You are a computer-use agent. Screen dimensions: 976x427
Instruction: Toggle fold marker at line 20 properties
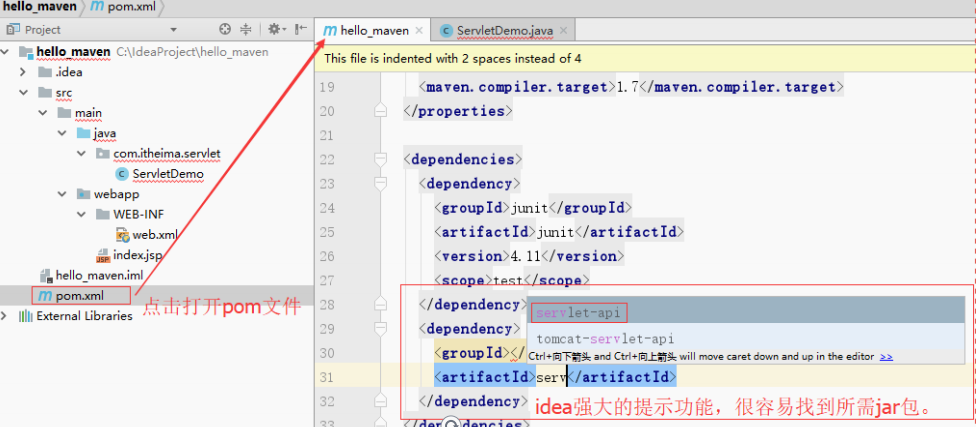(x=380, y=111)
